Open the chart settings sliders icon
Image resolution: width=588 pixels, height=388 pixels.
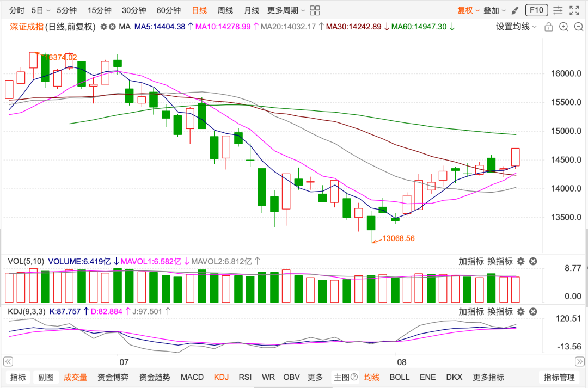click(558, 10)
